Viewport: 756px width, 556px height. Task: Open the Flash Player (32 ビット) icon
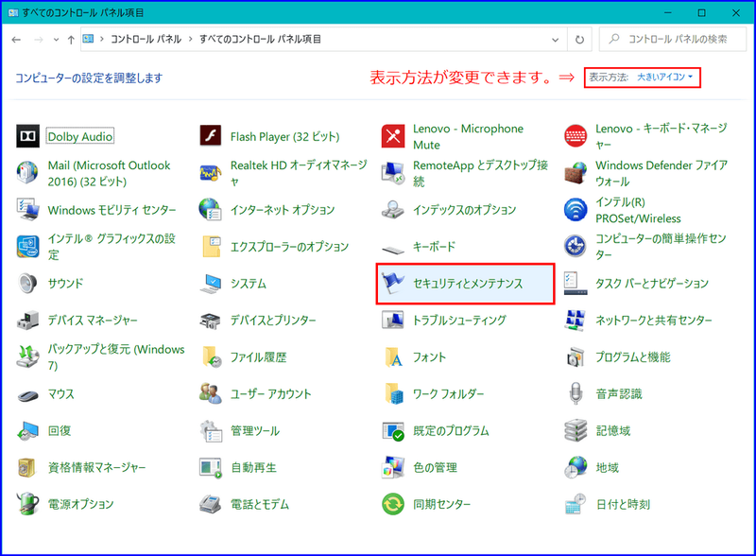tap(211, 136)
